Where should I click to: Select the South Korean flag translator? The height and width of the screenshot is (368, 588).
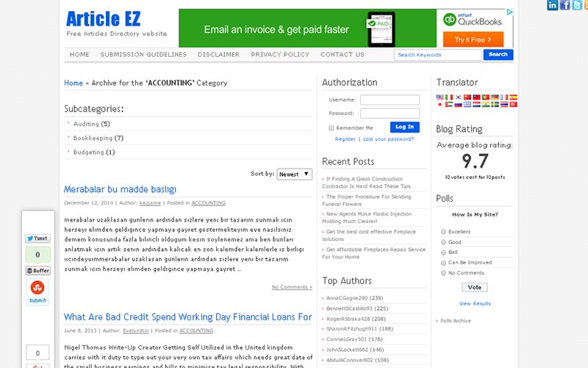(x=458, y=97)
